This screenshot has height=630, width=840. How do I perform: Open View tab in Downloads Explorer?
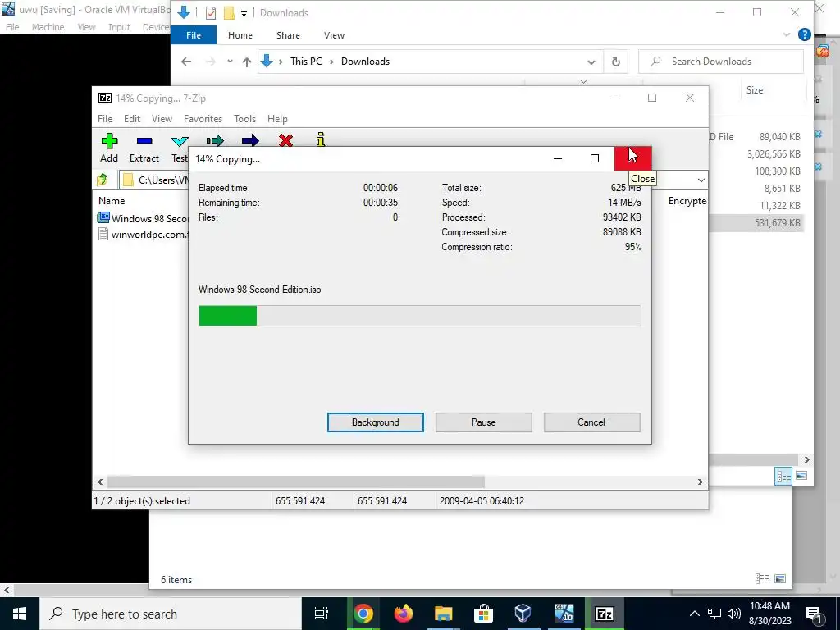(335, 35)
